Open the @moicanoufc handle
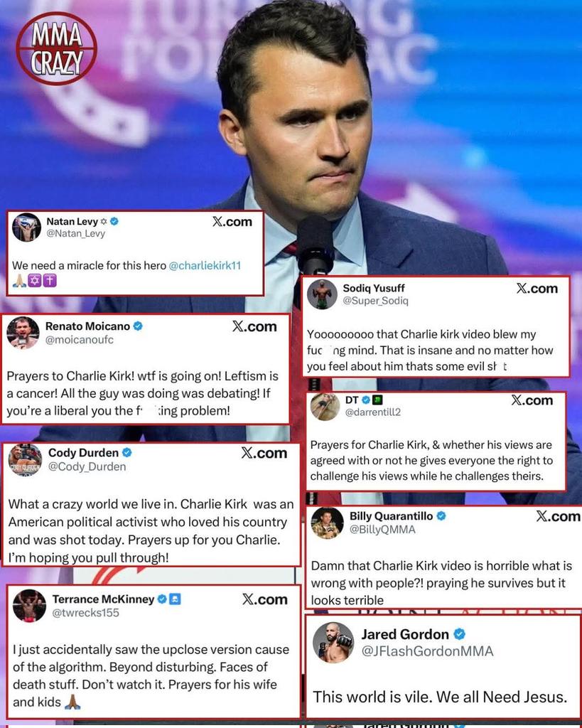 tap(80, 340)
